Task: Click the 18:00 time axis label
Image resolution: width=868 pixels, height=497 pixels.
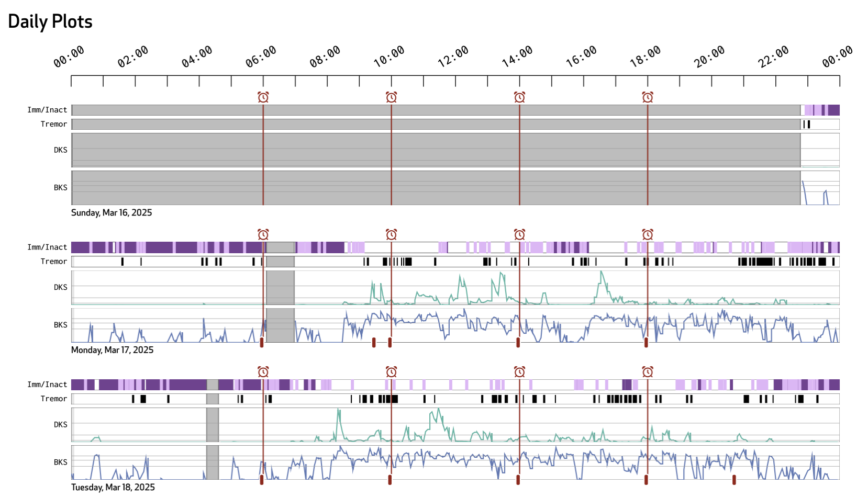Action: click(x=646, y=57)
